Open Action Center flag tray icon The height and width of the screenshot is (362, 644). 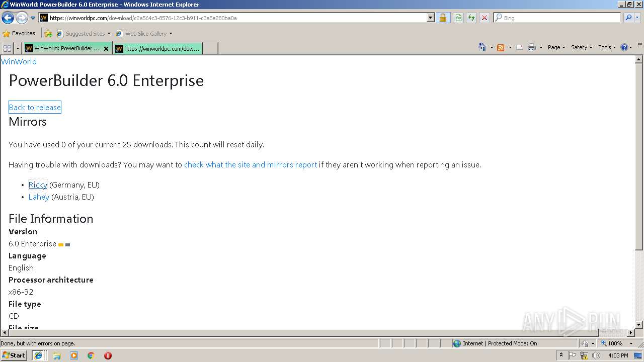(573, 355)
